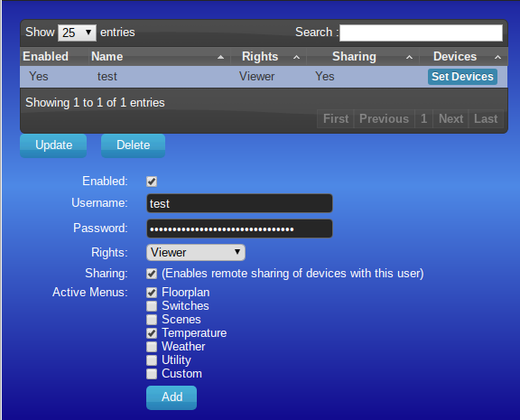Focus the Search input field
The image size is (520, 420).
(x=421, y=33)
